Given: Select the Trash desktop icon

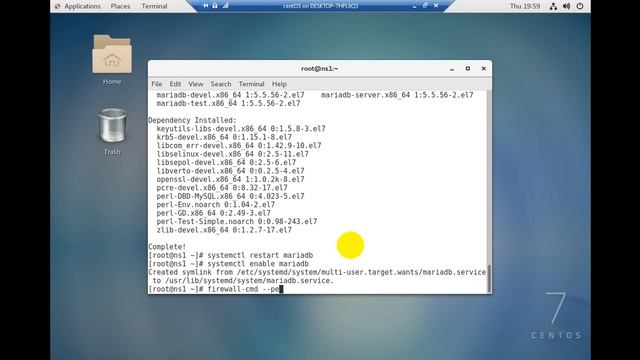Looking at the screenshot, I should [x=112, y=131].
